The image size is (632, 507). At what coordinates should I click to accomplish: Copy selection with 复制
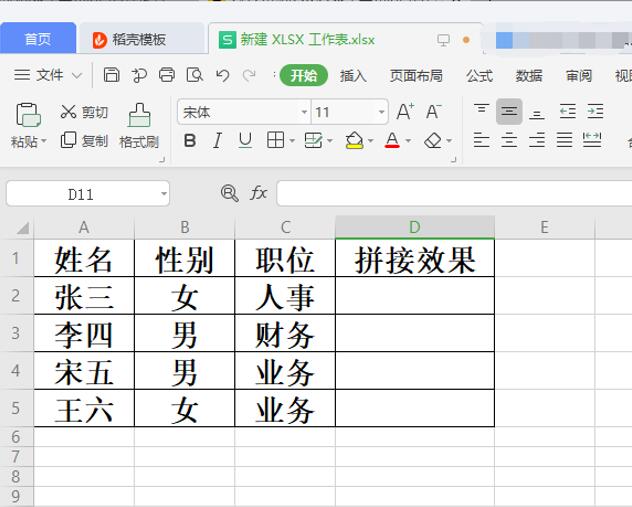[84, 140]
